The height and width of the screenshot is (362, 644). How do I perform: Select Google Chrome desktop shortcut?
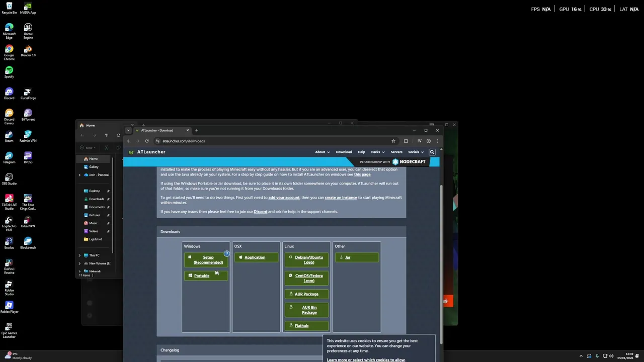(9, 53)
